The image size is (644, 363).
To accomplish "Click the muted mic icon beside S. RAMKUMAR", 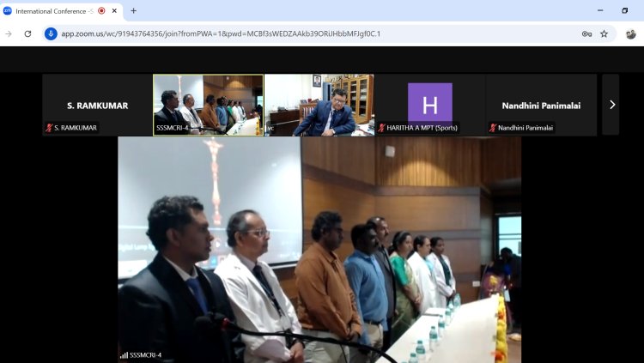I will pos(49,128).
